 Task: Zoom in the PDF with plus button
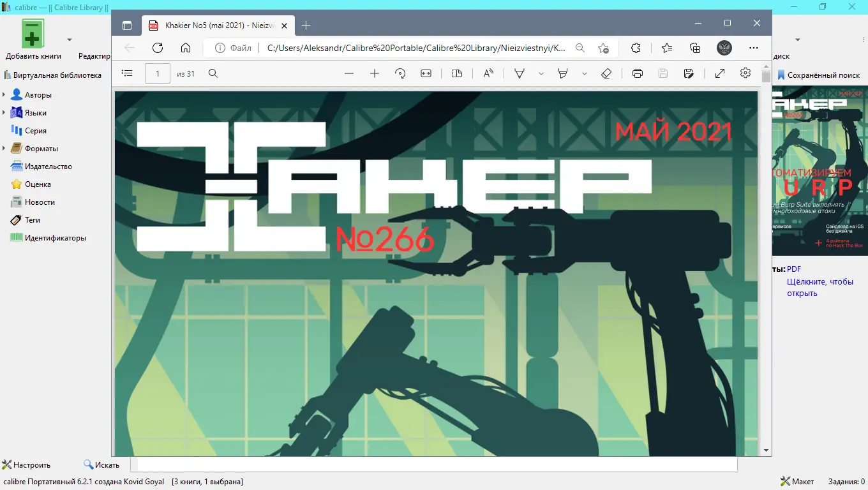coord(375,73)
